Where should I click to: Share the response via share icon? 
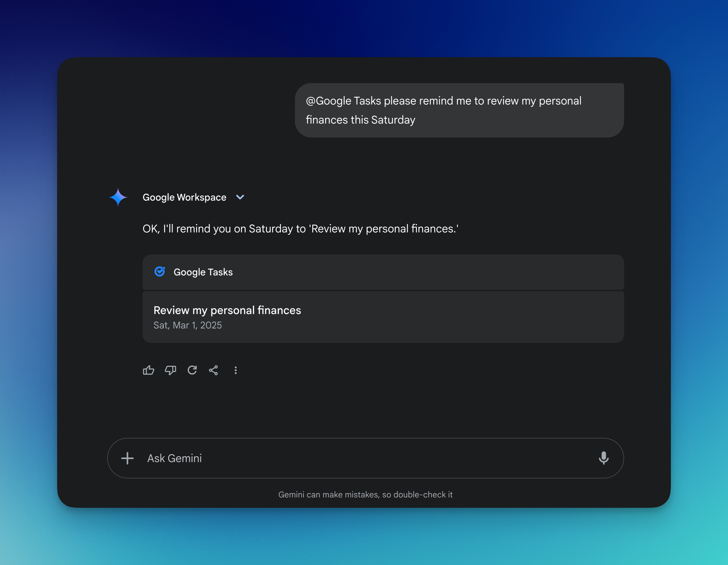pyautogui.click(x=214, y=370)
